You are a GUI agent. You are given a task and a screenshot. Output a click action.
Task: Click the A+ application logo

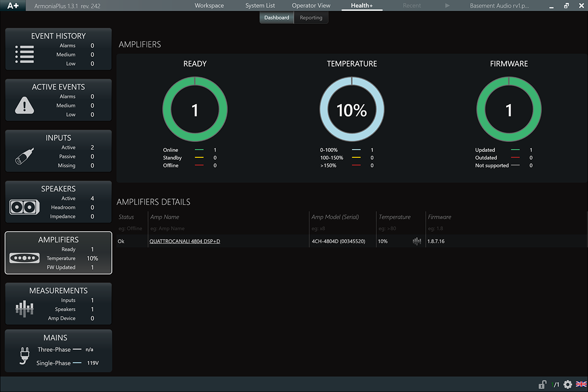(x=14, y=6)
